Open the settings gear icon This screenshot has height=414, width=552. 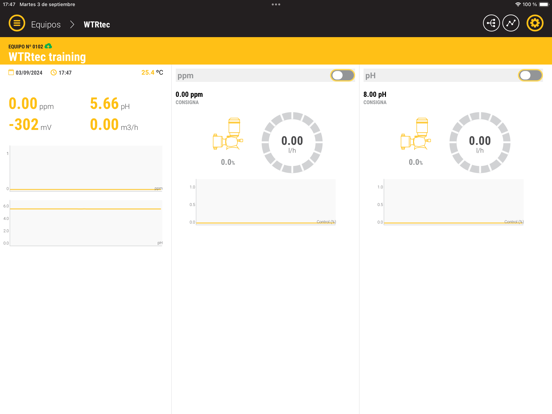(x=535, y=23)
